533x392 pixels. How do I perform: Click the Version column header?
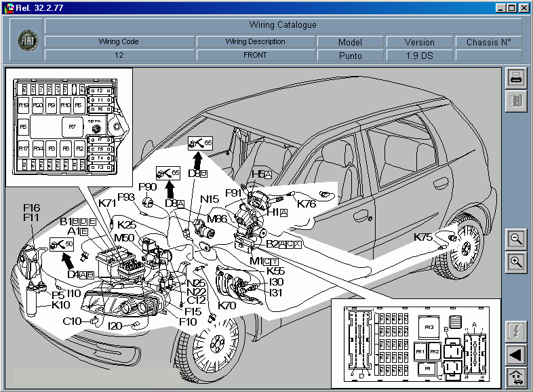click(x=420, y=42)
